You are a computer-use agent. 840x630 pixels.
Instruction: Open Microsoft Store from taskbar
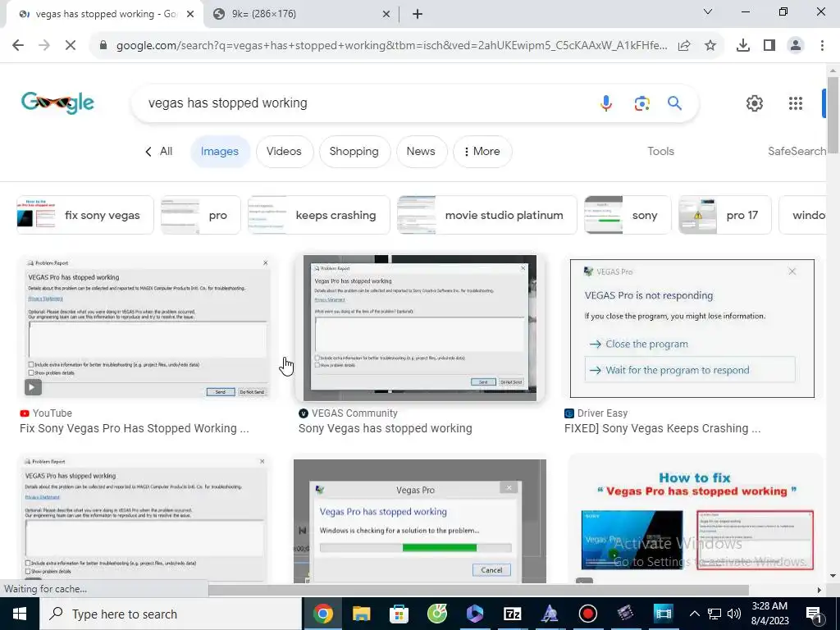[399, 614]
